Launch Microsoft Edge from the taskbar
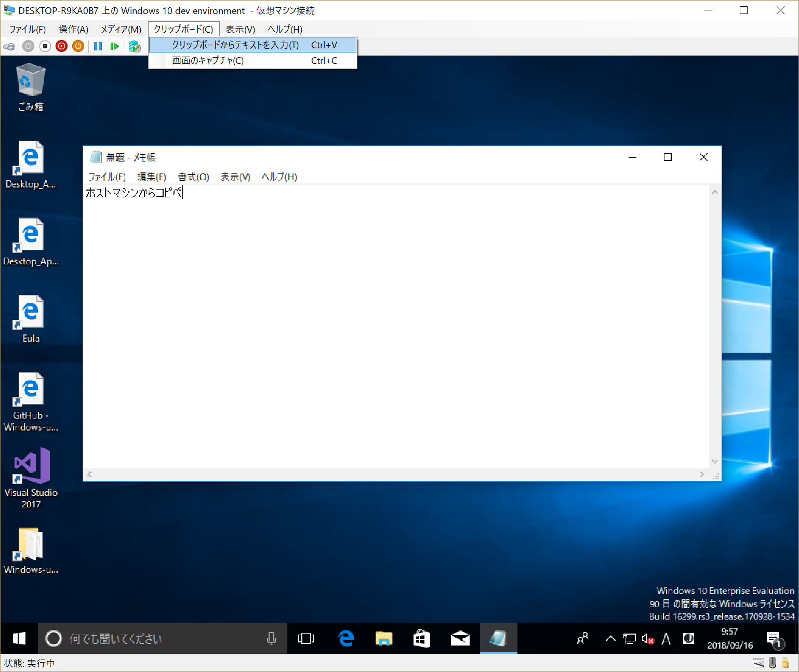Image resolution: width=799 pixels, height=672 pixels. click(345, 638)
